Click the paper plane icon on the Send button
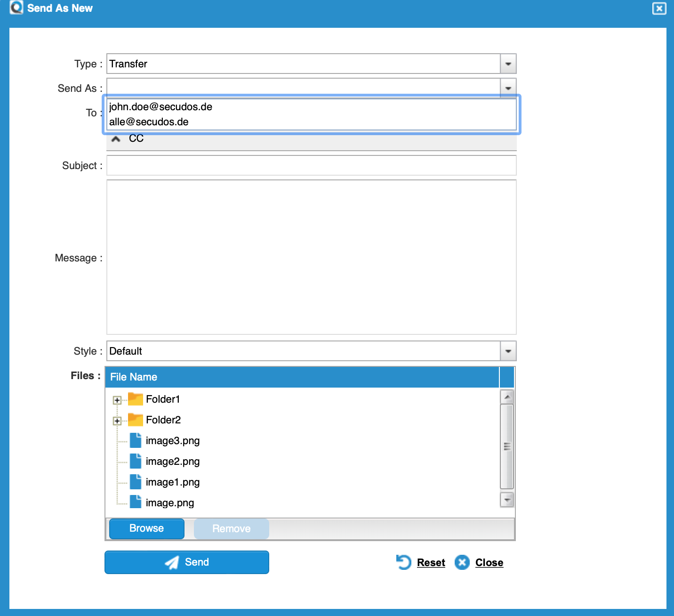The image size is (674, 616). click(x=172, y=562)
